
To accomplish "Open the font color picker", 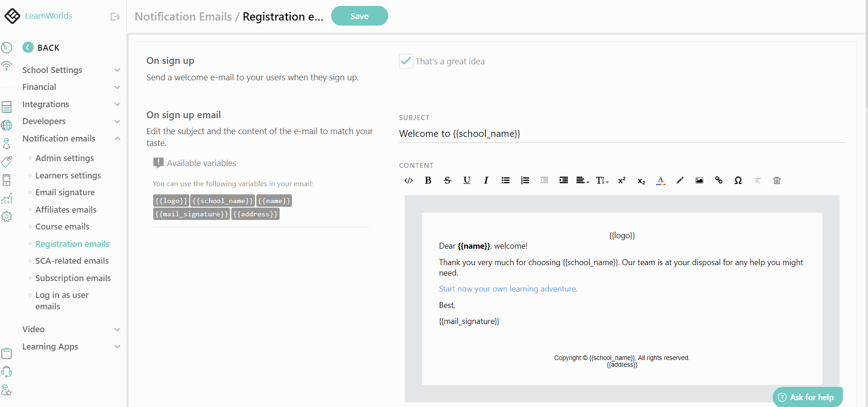I will coord(661,180).
